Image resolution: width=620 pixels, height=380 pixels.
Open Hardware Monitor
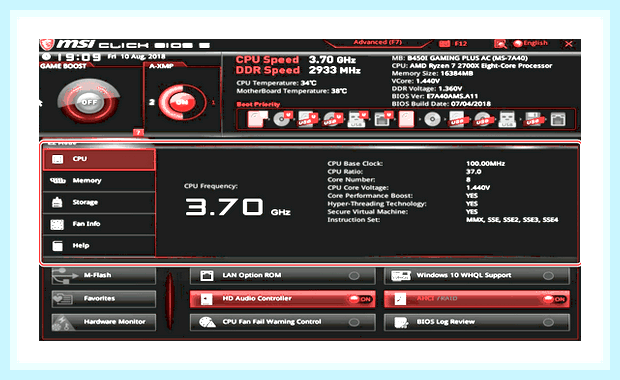[104, 322]
